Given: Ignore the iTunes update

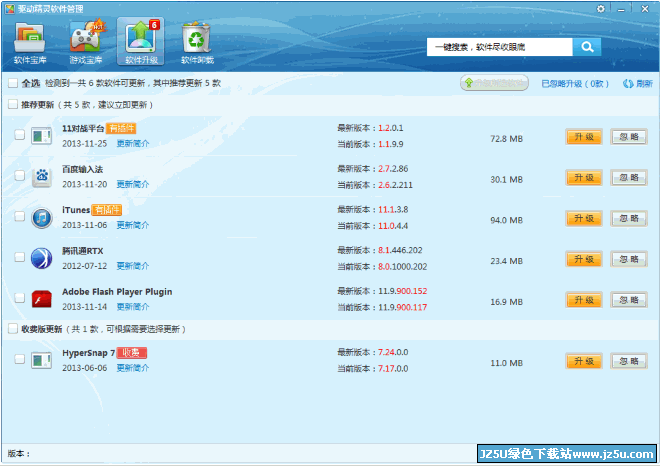Looking at the screenshot, I should coord(629,218).
